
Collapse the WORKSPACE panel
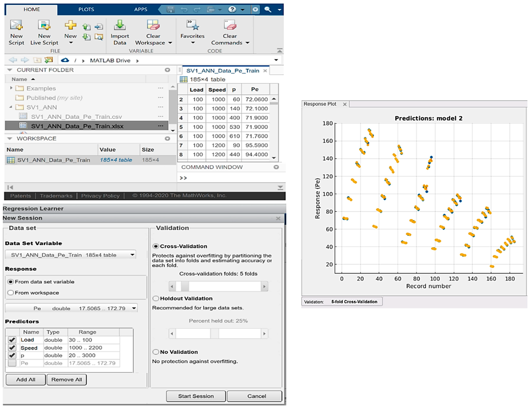[x=10, y=138]
